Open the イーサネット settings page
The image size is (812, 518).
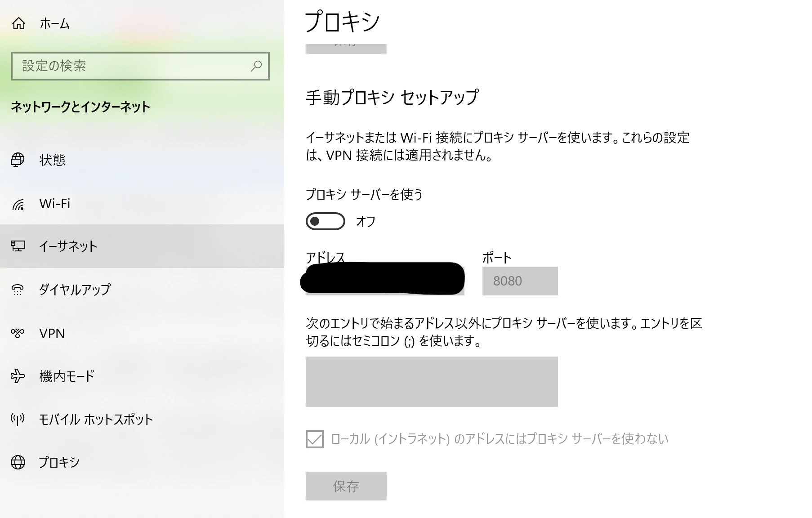pos(67,246)
